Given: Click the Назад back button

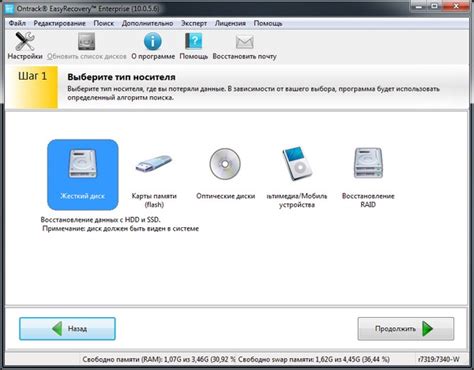Looking at the screenshot, I should coord(67,329).
